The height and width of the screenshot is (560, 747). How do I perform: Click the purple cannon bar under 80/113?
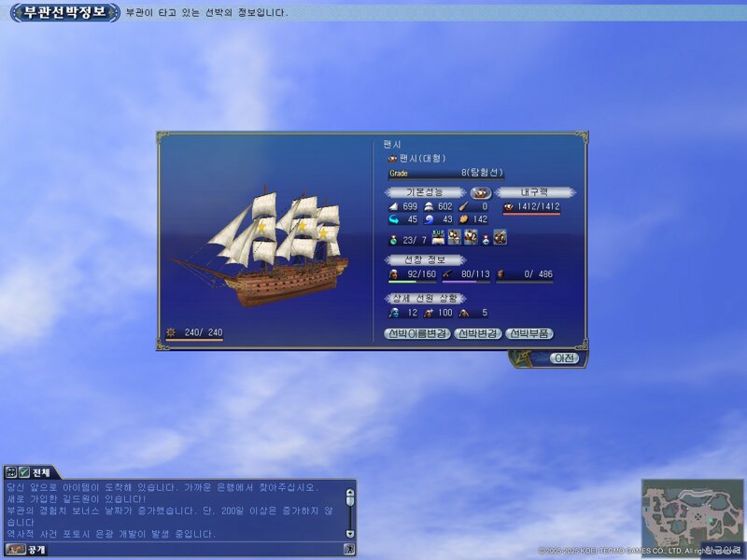[466, 282]
